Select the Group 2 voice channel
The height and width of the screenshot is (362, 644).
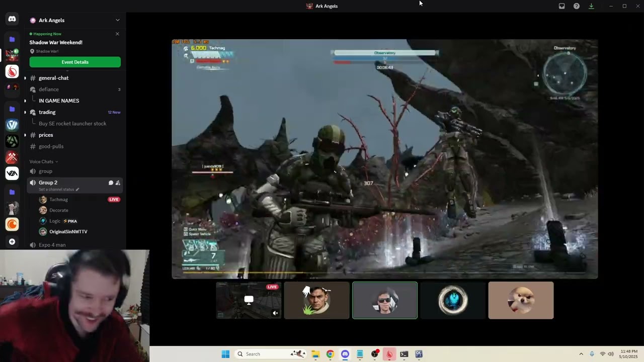coord(48,183)
